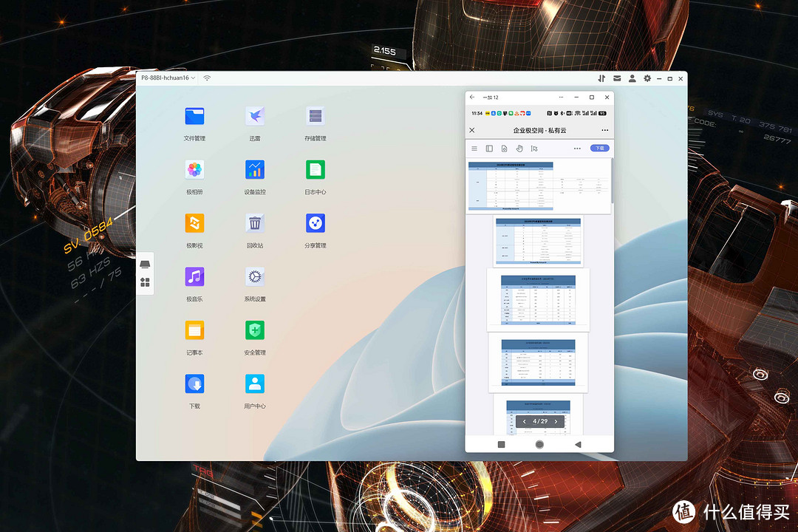Toggle the thumbnail sidebar view in the PDF reader
The image size is (798, 532).
point(489,148)
